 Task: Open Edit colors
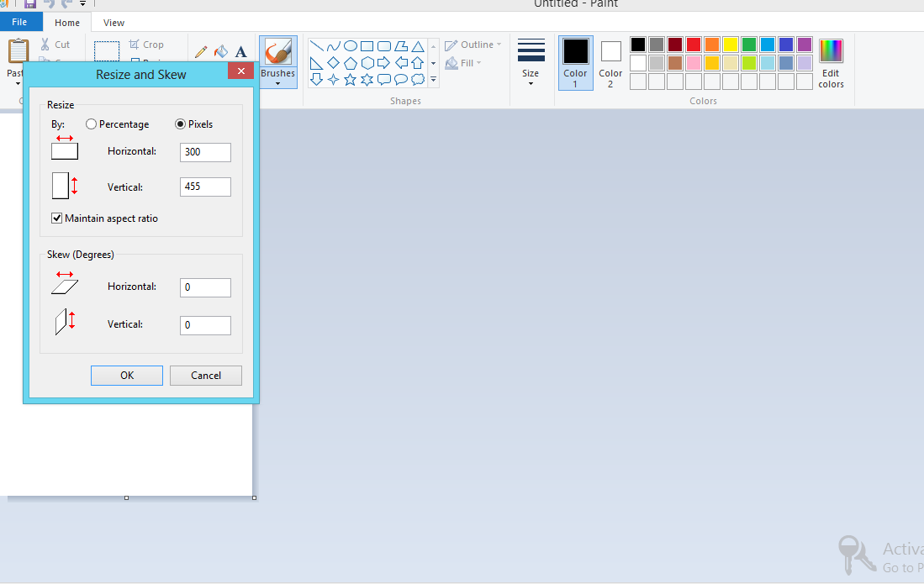click(x=831, y=64)
